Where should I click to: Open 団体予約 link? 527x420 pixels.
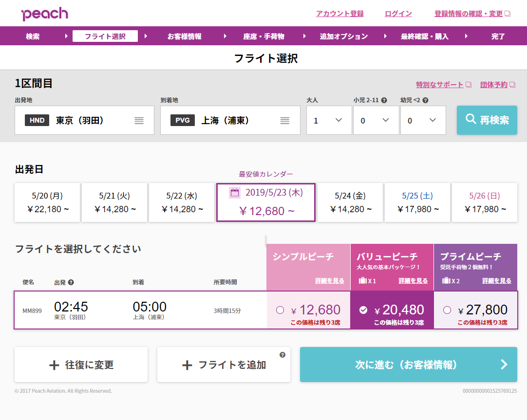pyautogui.click(x=494, y=85)
